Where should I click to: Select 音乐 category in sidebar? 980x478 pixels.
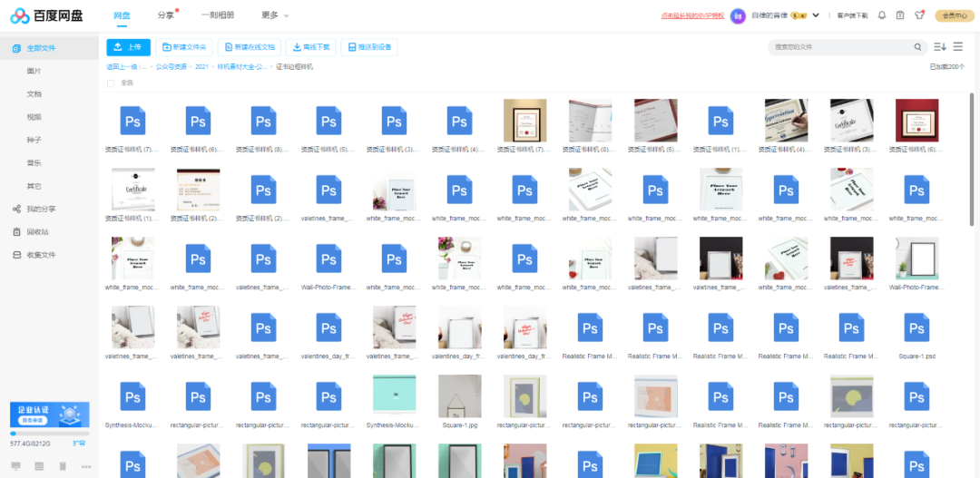[34, 163]
